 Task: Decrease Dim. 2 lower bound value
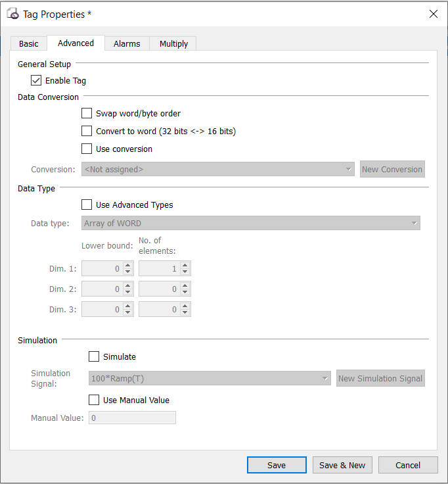point(127,293)
